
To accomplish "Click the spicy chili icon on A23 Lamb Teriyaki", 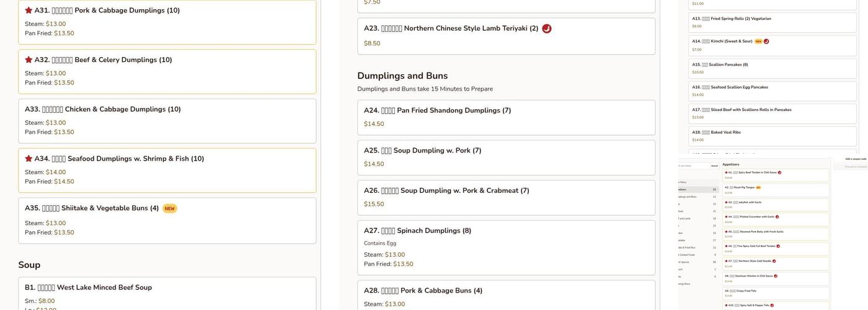I will pos(546,29).
